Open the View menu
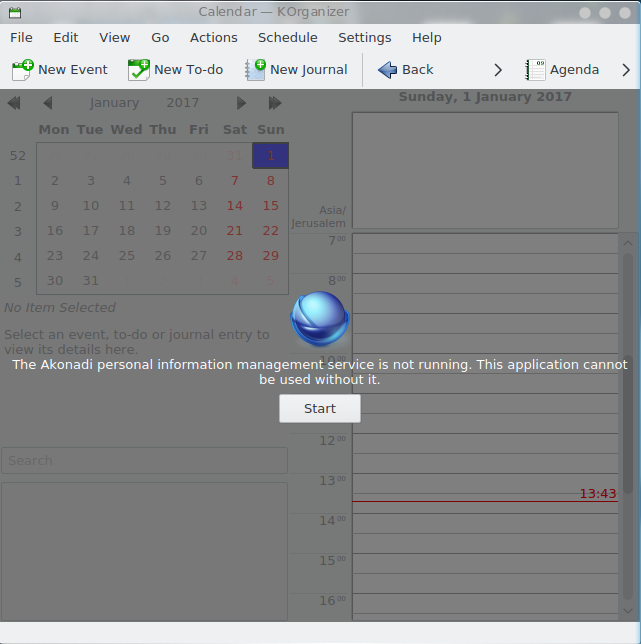Screen dimensions: 641x644 point(115,37)
